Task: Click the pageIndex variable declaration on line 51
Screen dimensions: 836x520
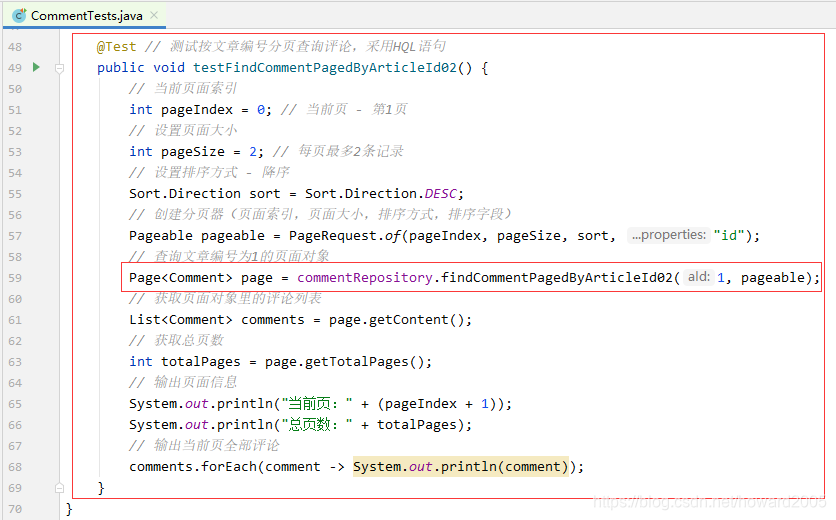Action: [197, 110]
